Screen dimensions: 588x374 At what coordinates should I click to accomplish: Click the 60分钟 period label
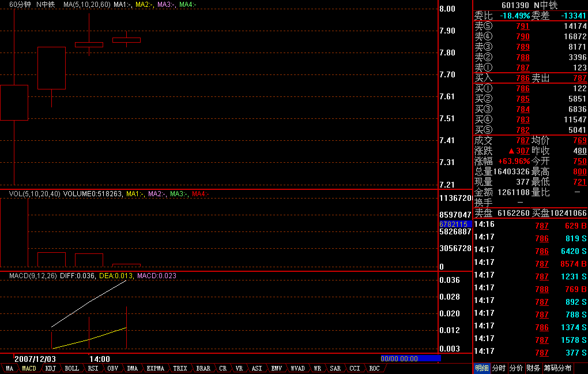coord(20,5)
